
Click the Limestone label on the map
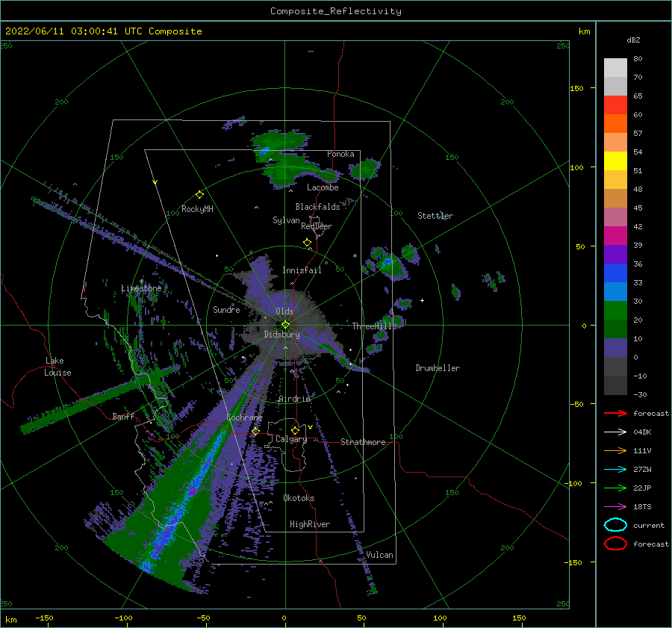point(141,288)
